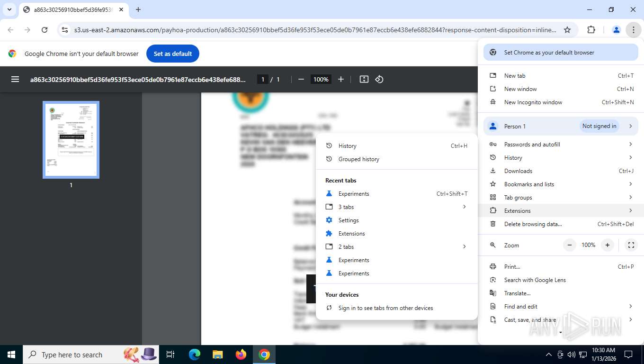Image resolution: width=644 pixels, height=364 pixels.
Task: Open the tab search dropdown arrow
Action: 9,9
